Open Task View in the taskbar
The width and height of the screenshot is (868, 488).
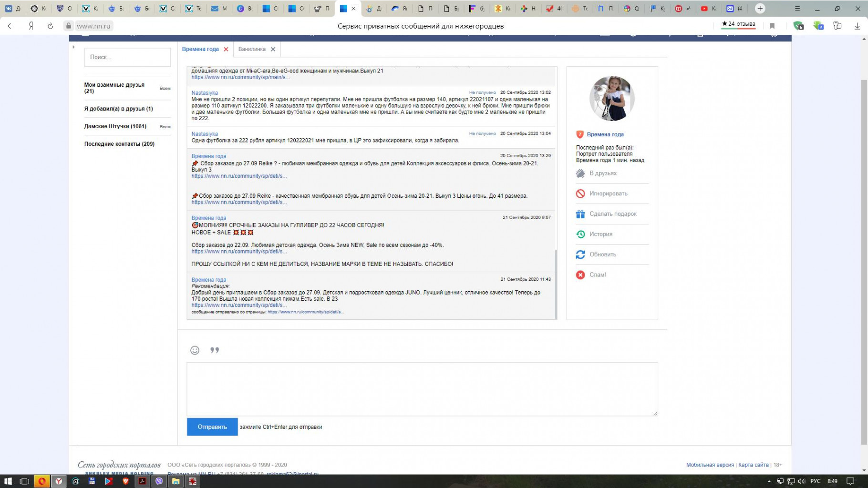(x=24, y=481)
